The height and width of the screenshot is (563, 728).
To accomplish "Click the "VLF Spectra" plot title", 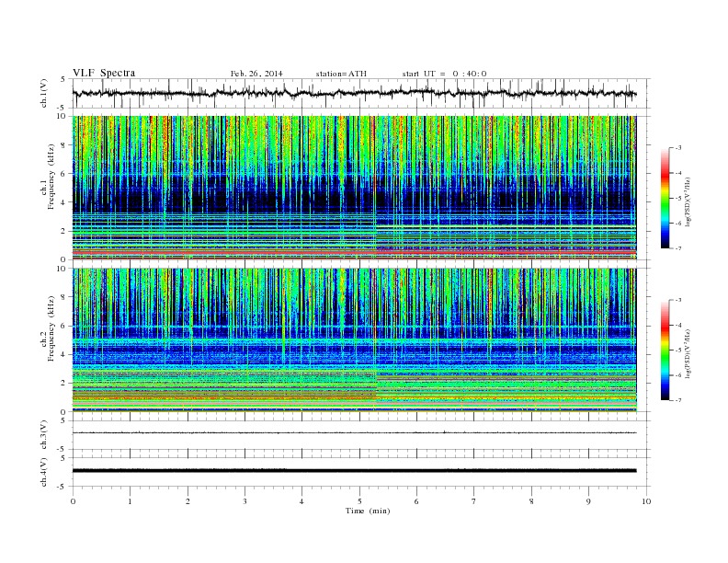I will tap(104, 73).
